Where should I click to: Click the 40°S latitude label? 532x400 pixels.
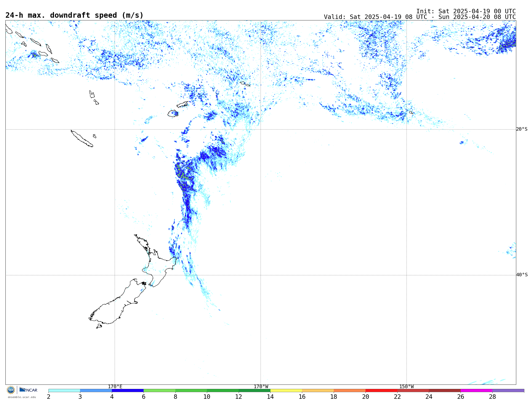pos(522,275)
